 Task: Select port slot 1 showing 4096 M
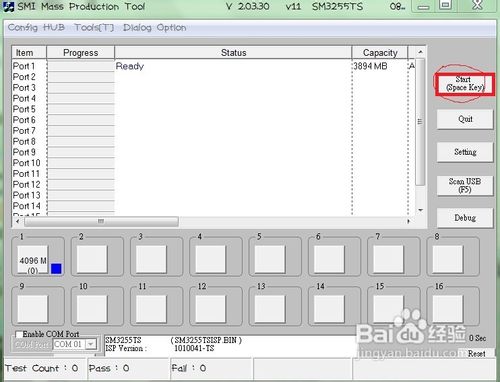pyautogui.click(x=33, y=260)
